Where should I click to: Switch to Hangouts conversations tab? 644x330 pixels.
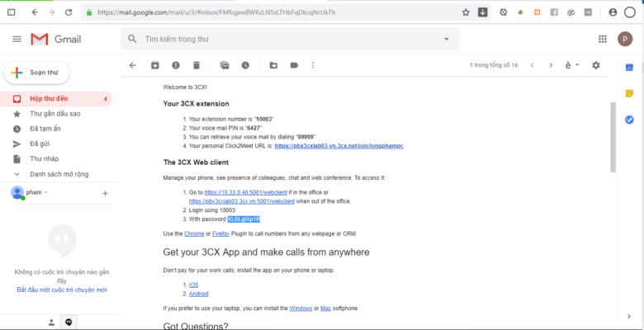69,323
